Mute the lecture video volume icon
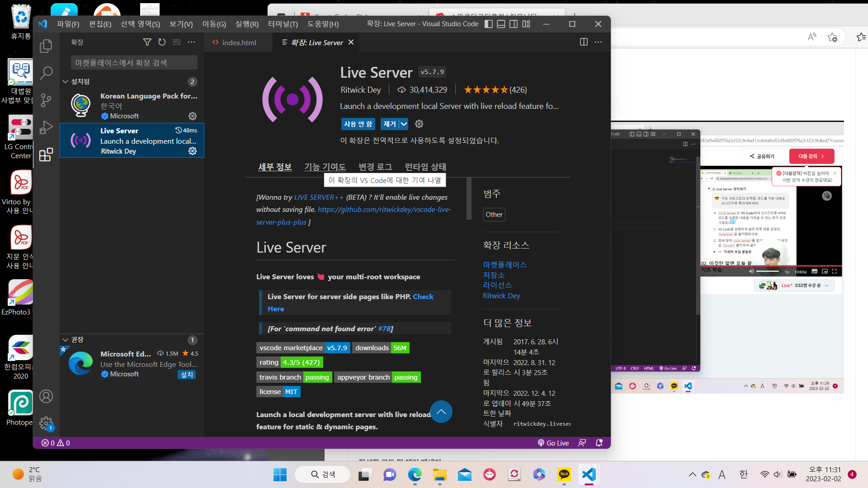This screenshot has width=868, height=488. [751, 272]
